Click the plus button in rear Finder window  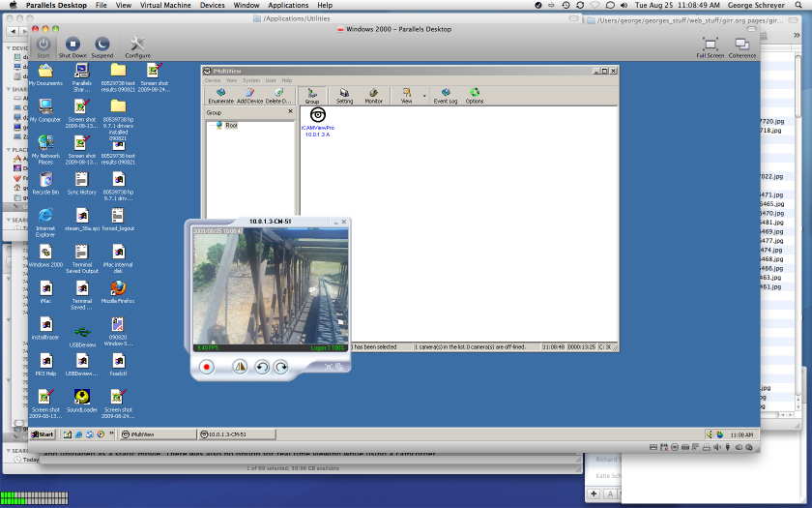(594, 494)
